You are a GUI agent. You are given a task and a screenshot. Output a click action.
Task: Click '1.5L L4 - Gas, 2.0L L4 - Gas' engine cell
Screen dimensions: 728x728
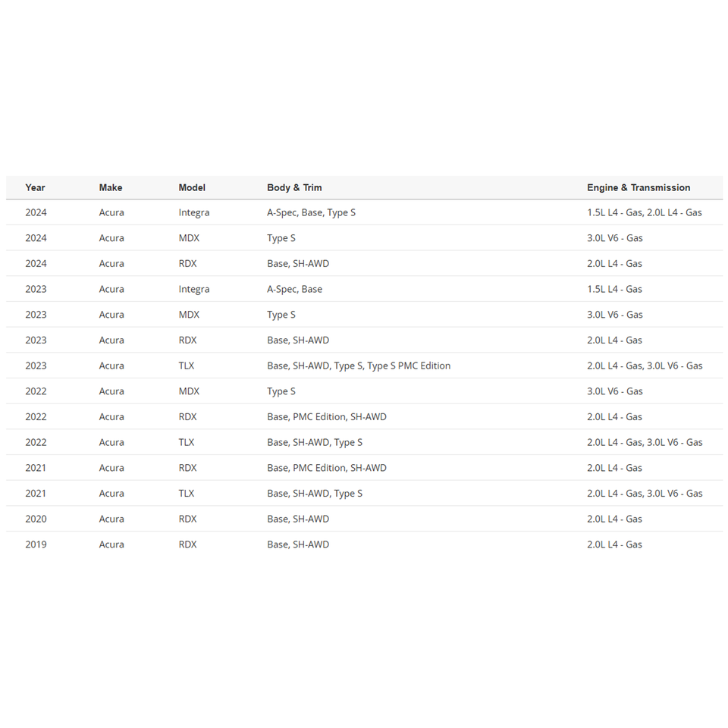[x=644, y=212]
